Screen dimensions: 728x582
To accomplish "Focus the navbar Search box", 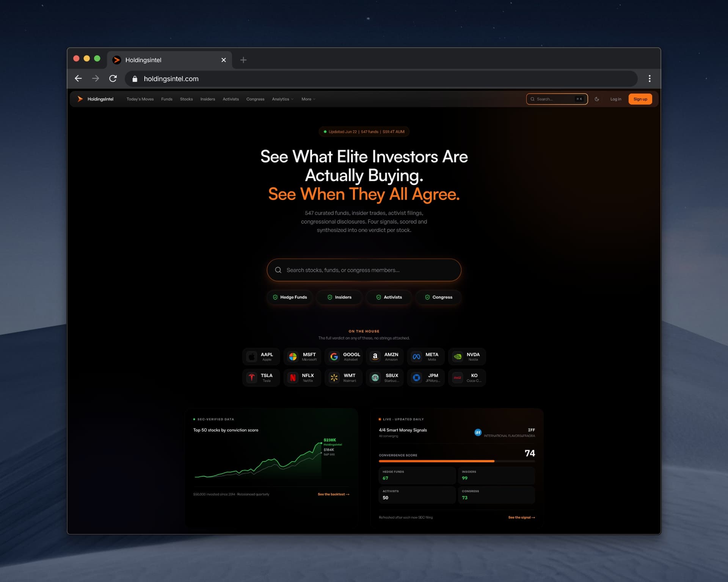I will pyautogui.click(x=557, y=99).
